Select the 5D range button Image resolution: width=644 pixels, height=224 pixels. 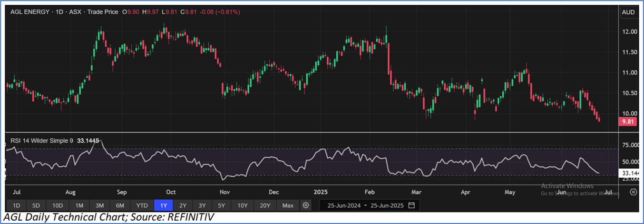point(36,205)
